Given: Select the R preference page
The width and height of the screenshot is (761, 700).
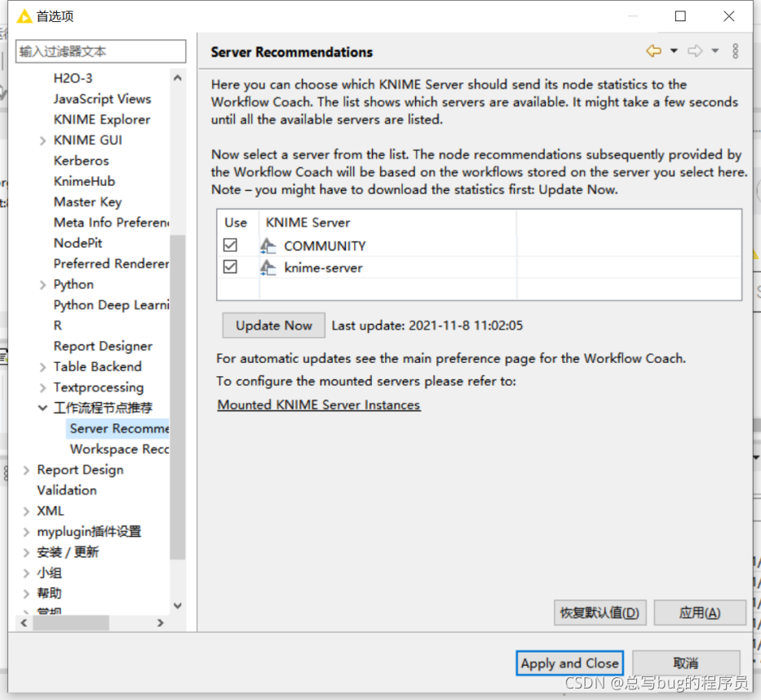Looking at the screenshot, I should (58, 326).
